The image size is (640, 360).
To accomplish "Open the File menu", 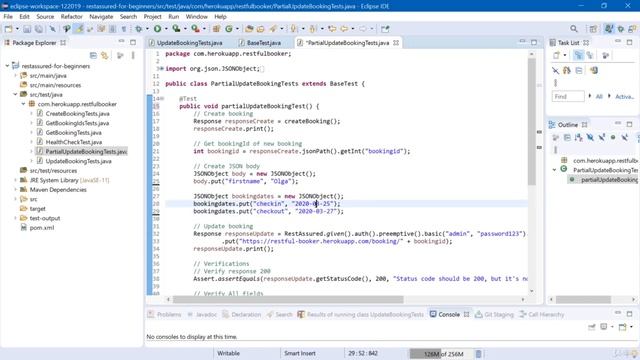I will click(x=8, y=17).
